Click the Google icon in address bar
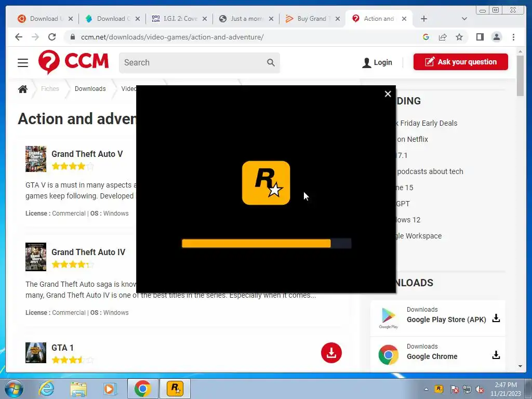 coord(426,37)
